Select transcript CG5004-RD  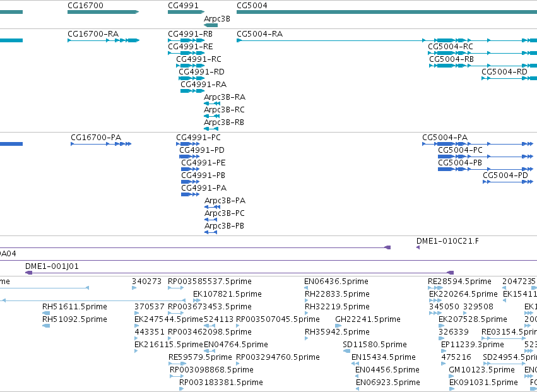pyautogui.click(x=504, y=72)
